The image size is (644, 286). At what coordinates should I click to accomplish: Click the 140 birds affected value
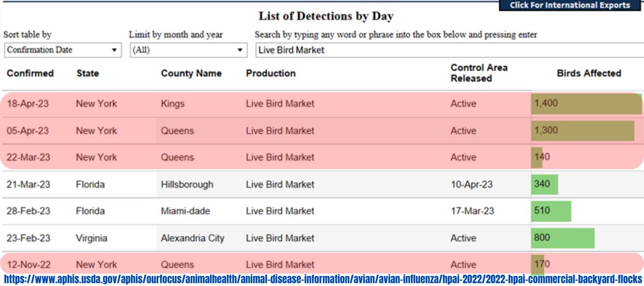(541, 157)
